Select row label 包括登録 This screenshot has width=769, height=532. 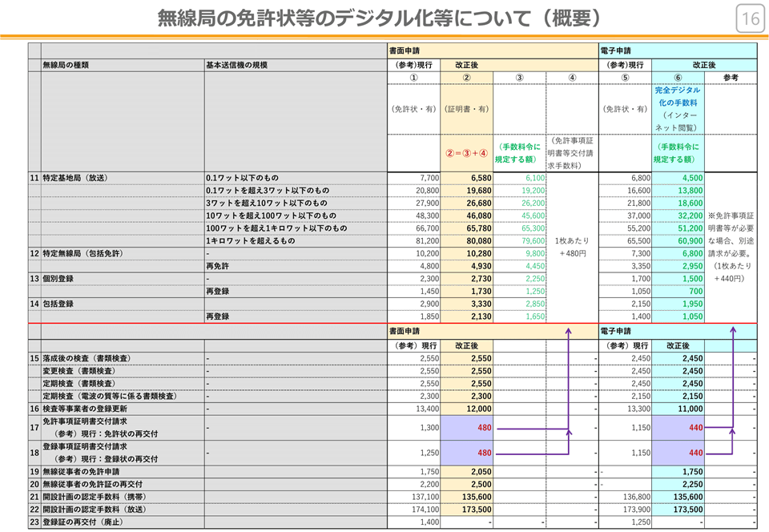(x=58, y=304)
